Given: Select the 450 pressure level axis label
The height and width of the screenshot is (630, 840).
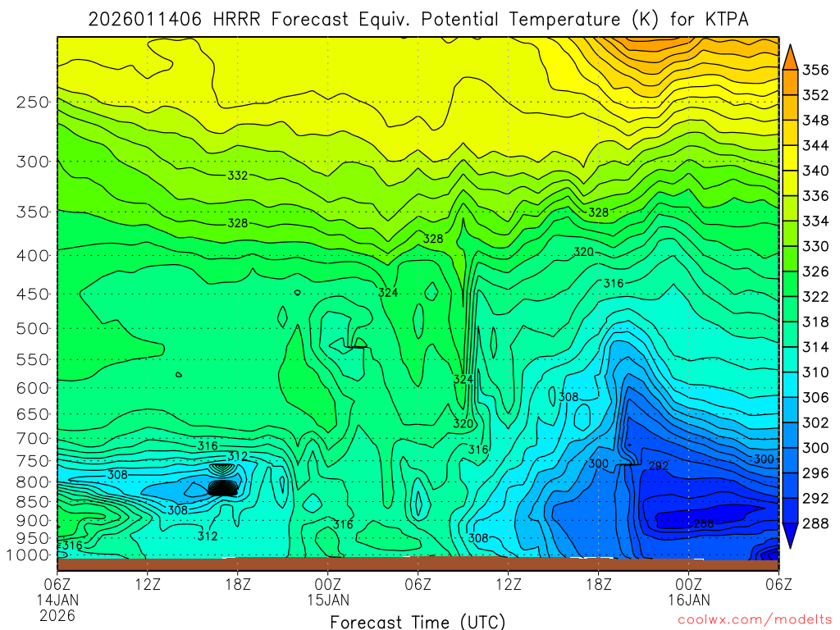Looking at the screenshot, I should (x=33, y=294).
